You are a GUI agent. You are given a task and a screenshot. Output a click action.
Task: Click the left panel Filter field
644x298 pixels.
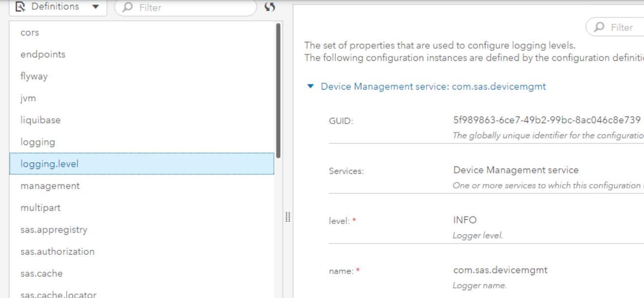click(185, 7)
